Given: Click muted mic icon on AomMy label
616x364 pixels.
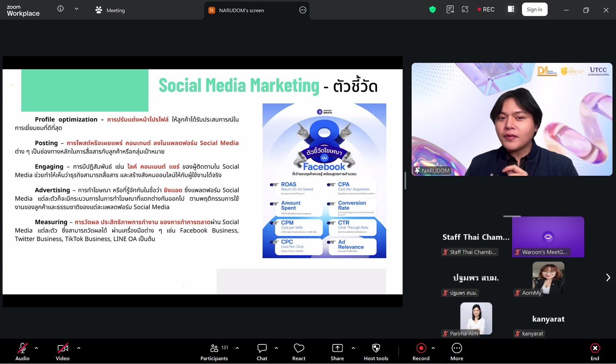Looking at the screenshot, I should click(518, 293).
